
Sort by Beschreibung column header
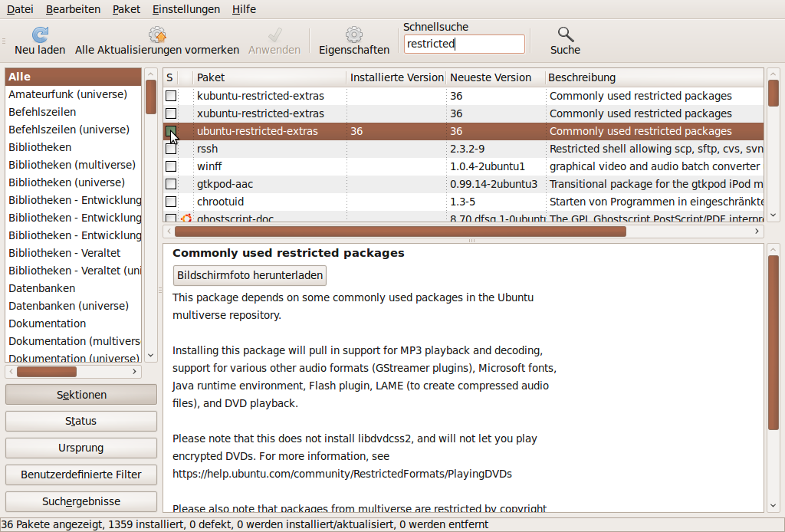[655, 77]
